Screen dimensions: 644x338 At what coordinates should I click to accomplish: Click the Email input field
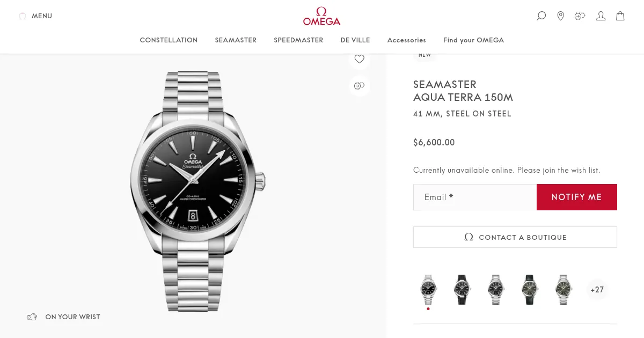tap(474, 197)
